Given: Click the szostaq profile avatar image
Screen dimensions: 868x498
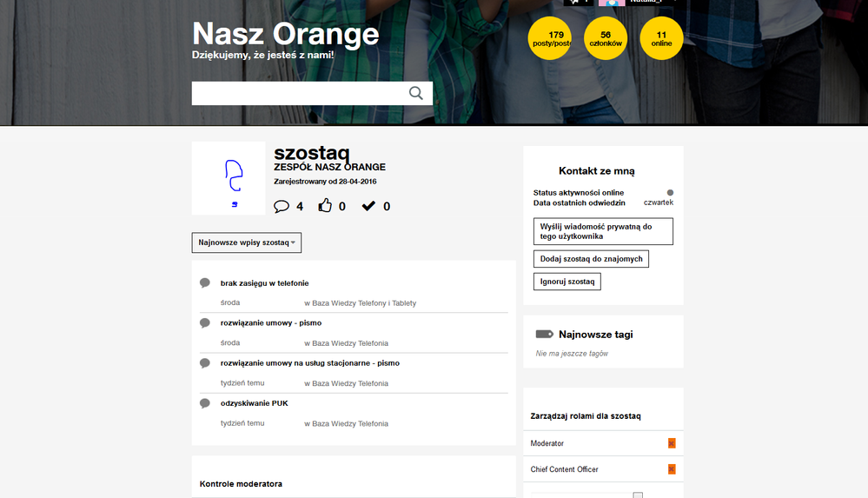Looking at the screenshot, I should [229, 178].
